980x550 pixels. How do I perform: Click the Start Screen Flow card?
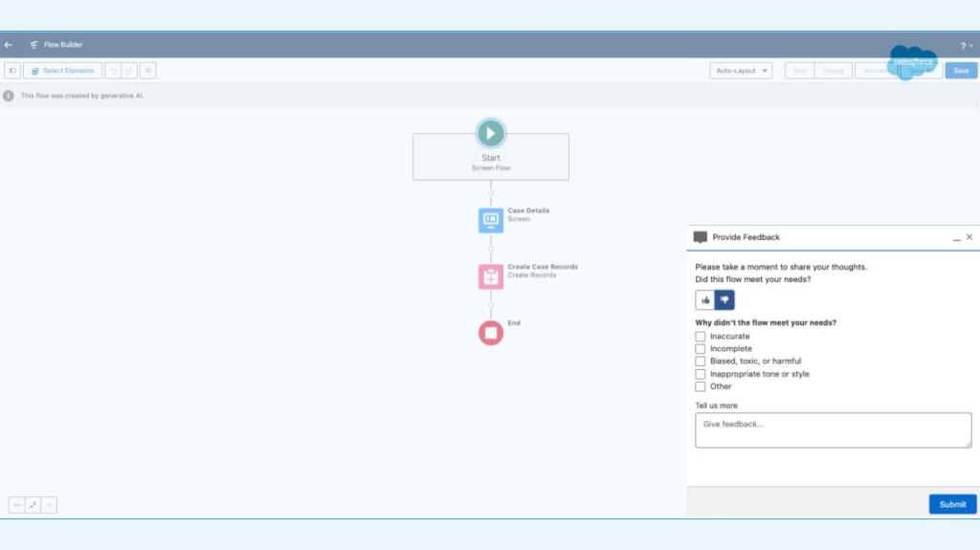[491, 157]
